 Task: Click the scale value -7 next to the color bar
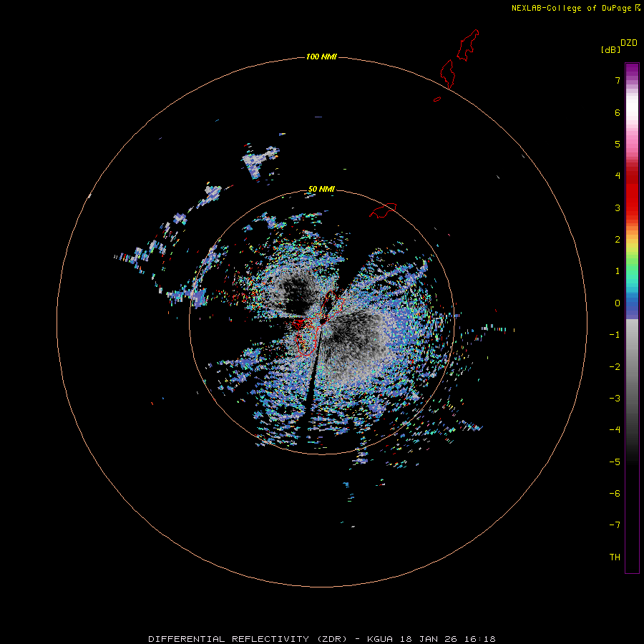click(x=615, y=525)
